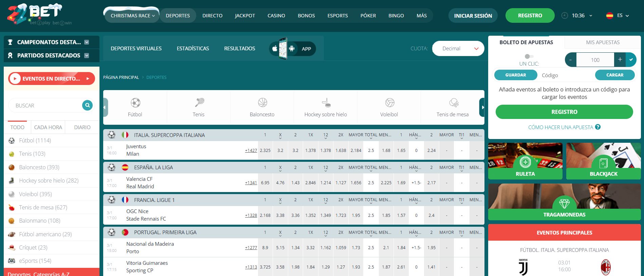Click the football icon of Italia Supercoppa header

112,135
